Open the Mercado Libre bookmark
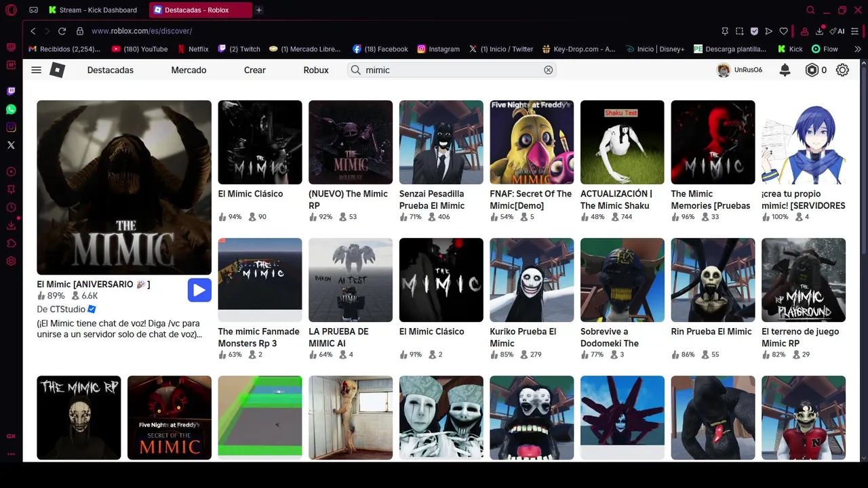This screenshot has width=868, height=488. click(304, 49)
